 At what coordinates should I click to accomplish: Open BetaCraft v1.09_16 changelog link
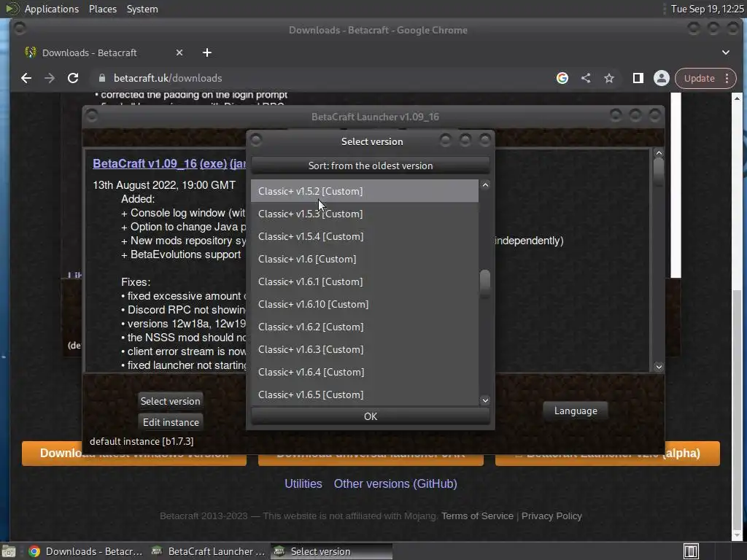(145, 163)
